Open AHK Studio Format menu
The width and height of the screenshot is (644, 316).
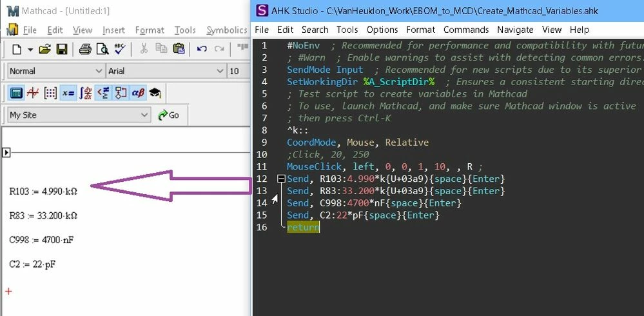(420, 30)
